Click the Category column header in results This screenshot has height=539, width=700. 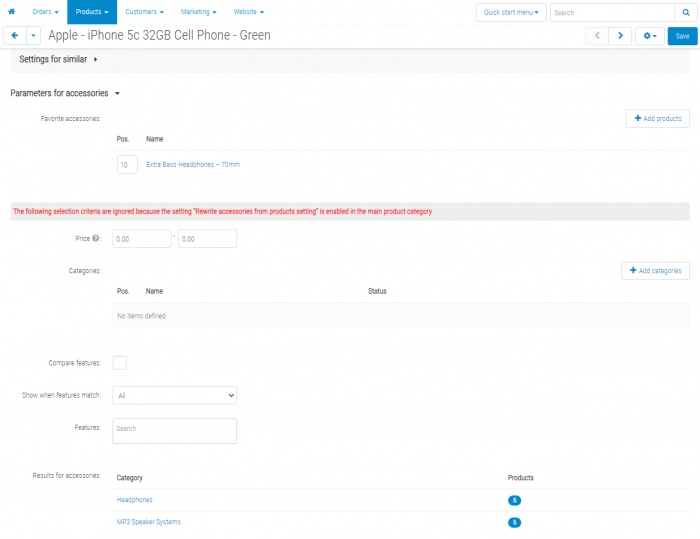[129, 477]
